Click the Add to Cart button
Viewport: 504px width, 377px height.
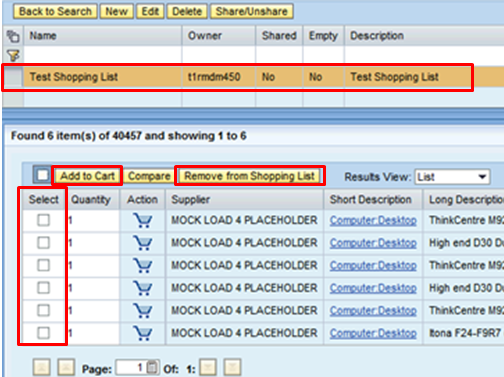click(87, 176)
